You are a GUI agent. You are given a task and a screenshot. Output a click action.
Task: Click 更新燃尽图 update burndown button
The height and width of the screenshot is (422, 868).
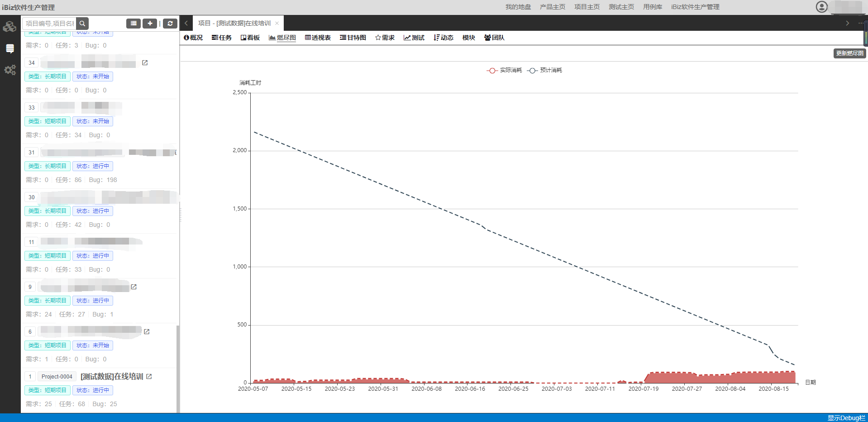[850, 53]
